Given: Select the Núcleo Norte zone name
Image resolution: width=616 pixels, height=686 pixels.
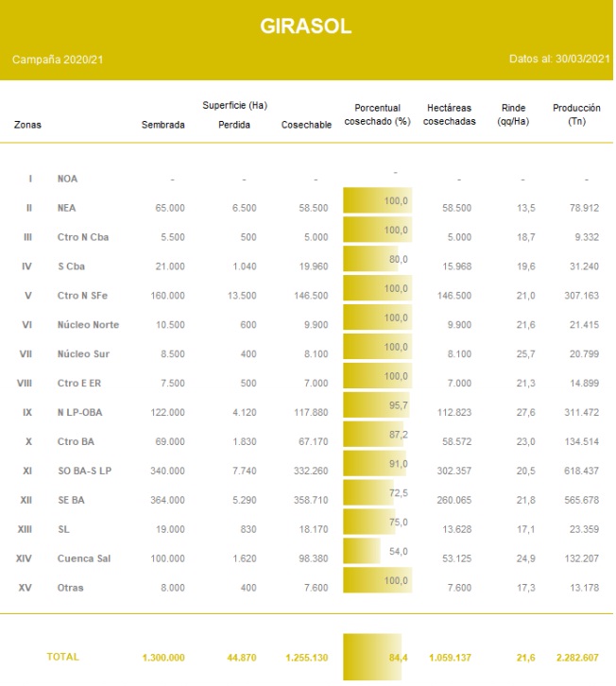Looking at the screenshot, I should tap(88, 324).
